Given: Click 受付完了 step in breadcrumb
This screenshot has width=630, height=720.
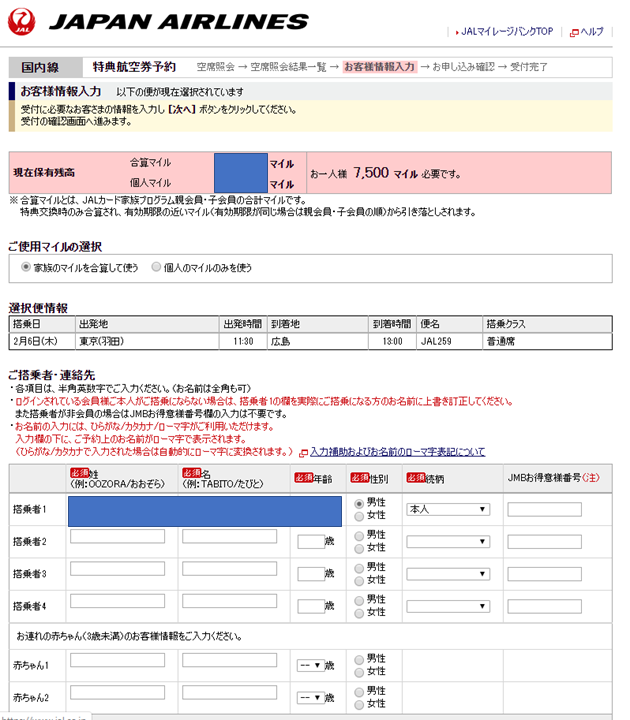Looking at the screenshot, I should pos(529,67).
